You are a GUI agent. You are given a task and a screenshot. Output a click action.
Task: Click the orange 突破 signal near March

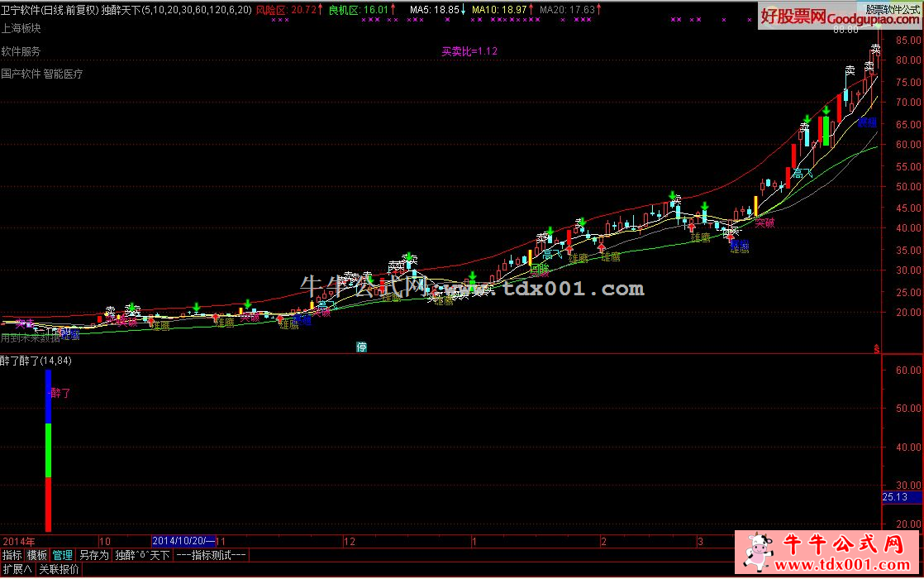[x=764, y=223]
